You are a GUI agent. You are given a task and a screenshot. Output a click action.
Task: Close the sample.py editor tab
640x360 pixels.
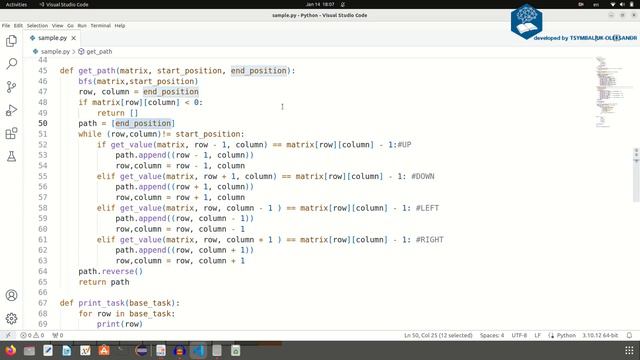pyautogui.click(x=73, y=38)
